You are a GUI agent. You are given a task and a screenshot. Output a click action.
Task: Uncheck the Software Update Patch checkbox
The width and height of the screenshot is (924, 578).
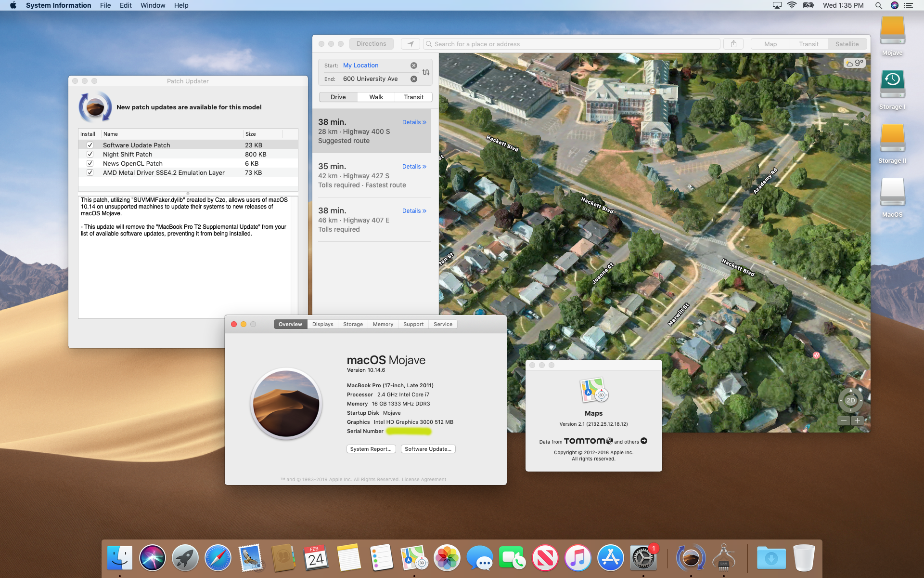pos(90,145)
